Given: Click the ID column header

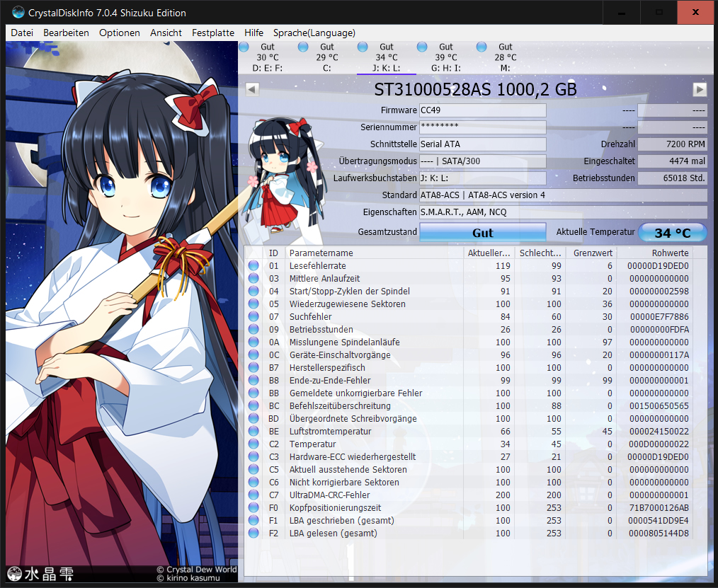Looking at the screenshot, I should point(273,253).
